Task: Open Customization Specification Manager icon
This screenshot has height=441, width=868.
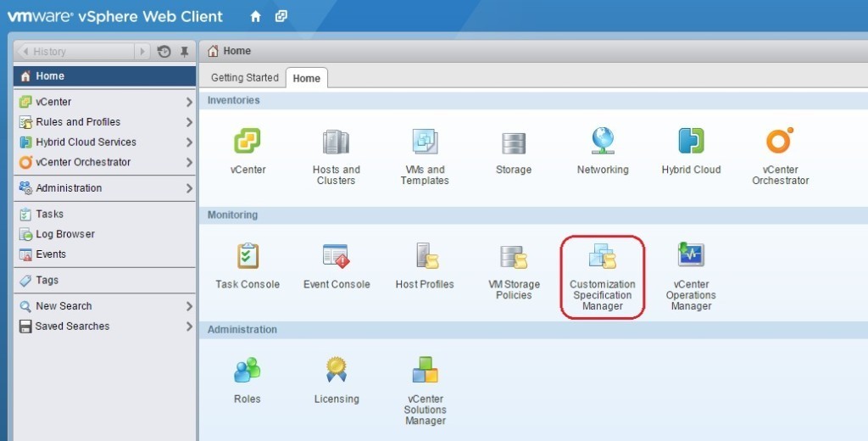Action: [603, 256]
